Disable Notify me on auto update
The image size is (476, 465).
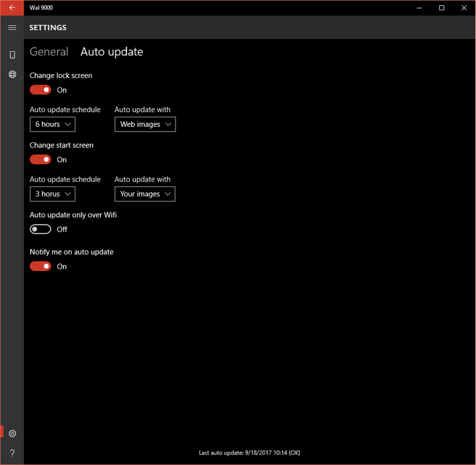[40, 266]
